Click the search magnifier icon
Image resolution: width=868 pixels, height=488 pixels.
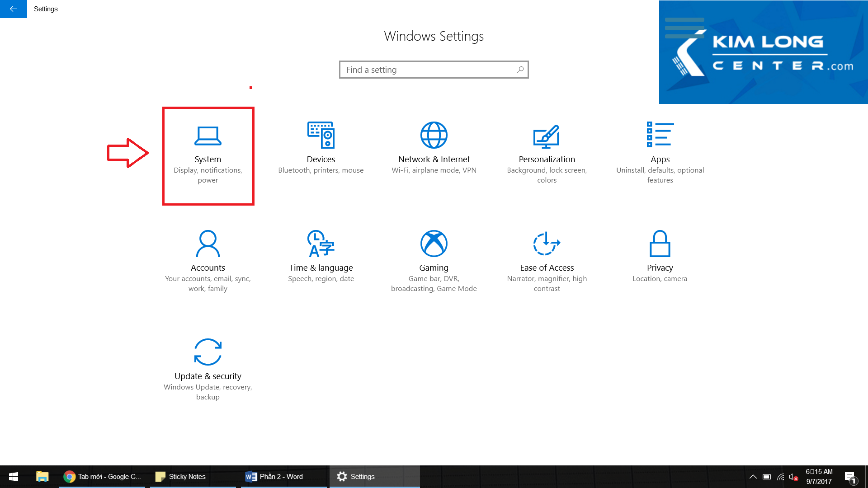[x=520, y=70]
